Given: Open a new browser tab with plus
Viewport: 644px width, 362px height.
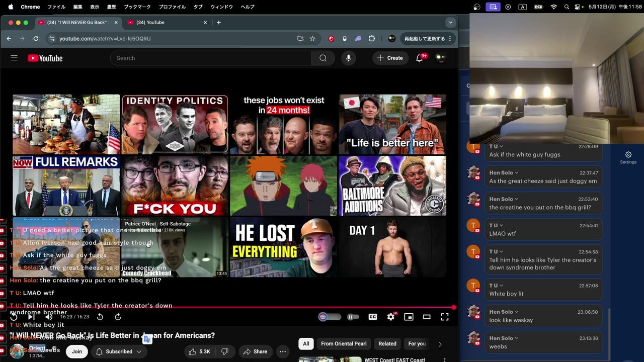Looking at the screenshot, I should tap(218, 22).
